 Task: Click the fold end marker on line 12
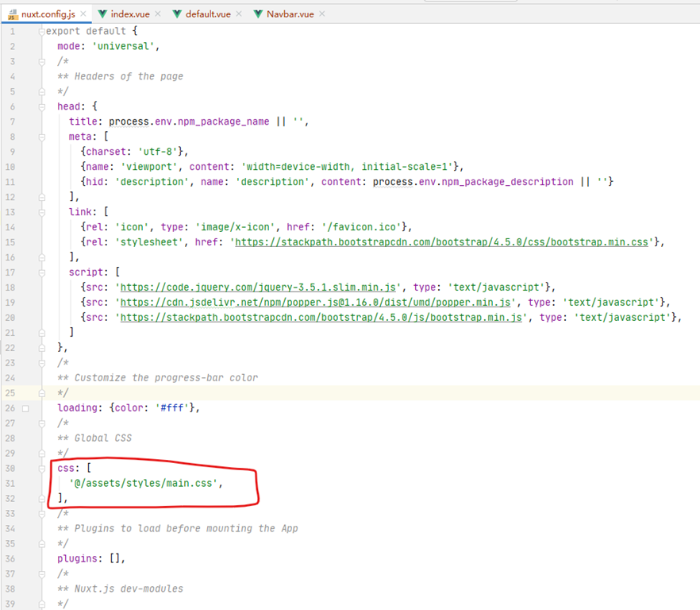[x=42, y=197]
